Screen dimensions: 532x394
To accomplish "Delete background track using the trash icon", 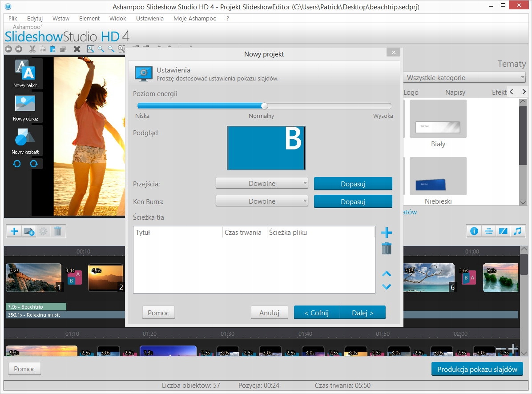I will [x=387, y=248].
